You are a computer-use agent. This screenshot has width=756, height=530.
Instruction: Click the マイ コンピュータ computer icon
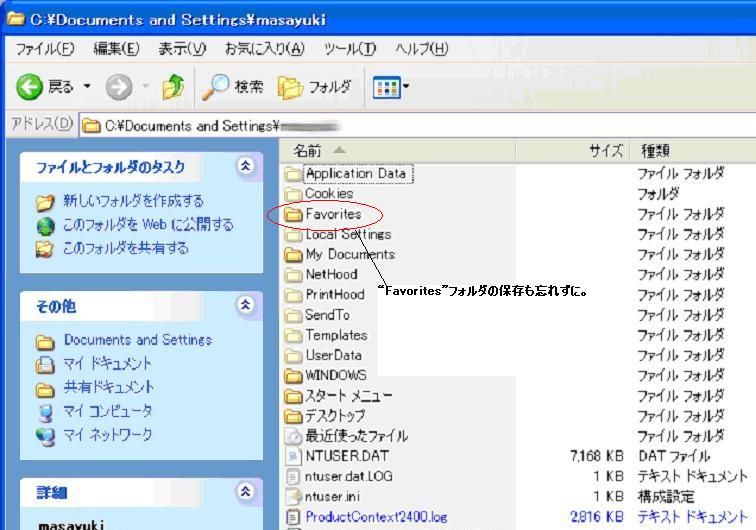[45, 413]
